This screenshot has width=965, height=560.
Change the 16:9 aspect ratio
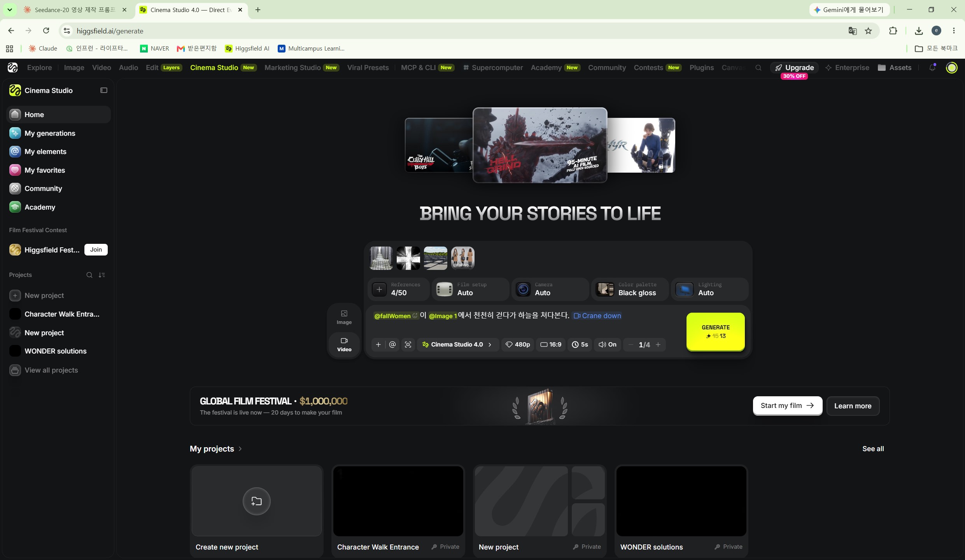551,345
